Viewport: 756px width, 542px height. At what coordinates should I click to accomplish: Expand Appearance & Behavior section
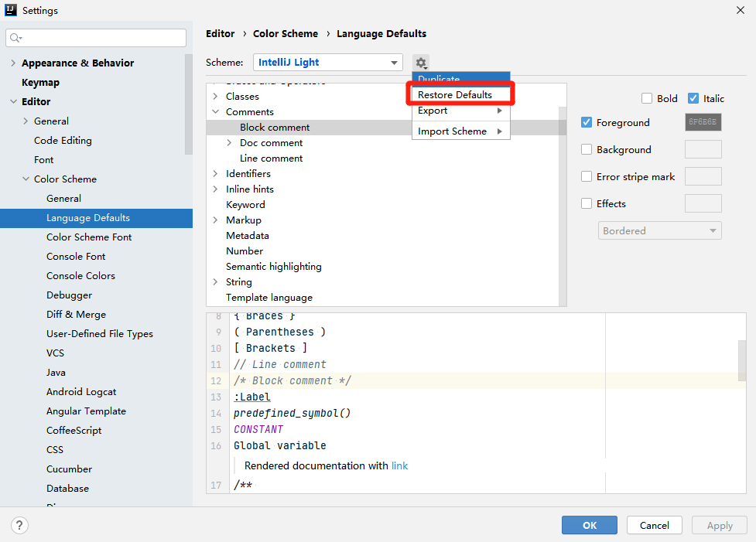13,63
